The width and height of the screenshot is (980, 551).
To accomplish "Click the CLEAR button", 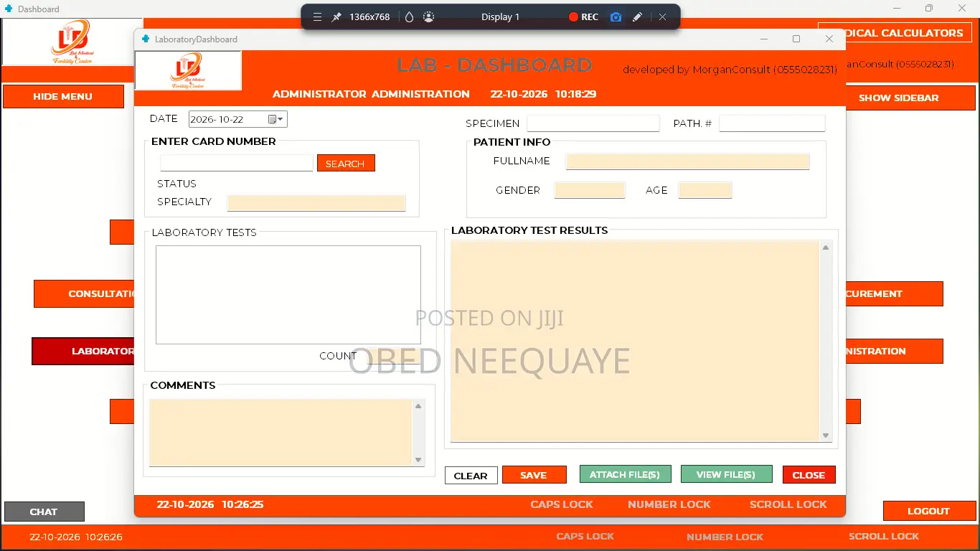I will click(471, 475).
